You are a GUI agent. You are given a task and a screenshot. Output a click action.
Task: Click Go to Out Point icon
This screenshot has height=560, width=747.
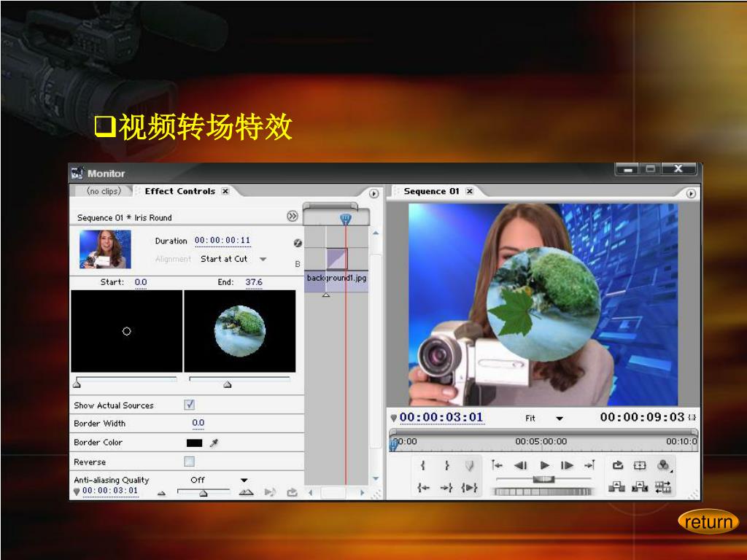click(x=446, y=487)
